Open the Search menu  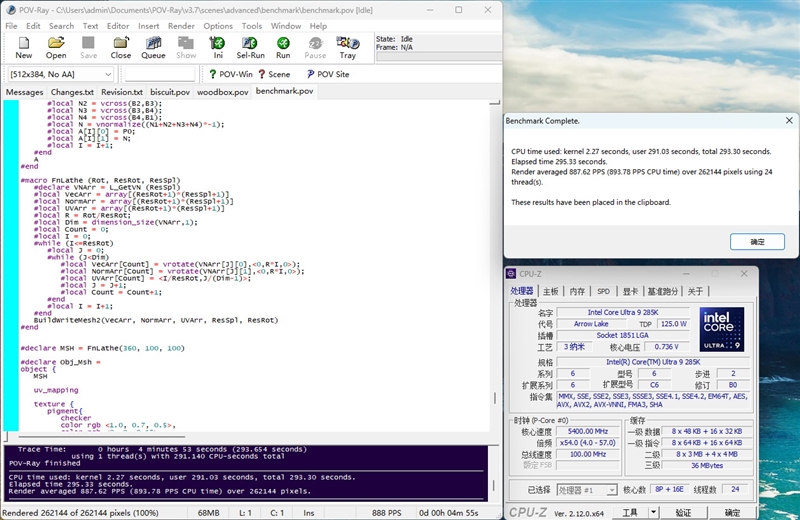pos(61,26)
